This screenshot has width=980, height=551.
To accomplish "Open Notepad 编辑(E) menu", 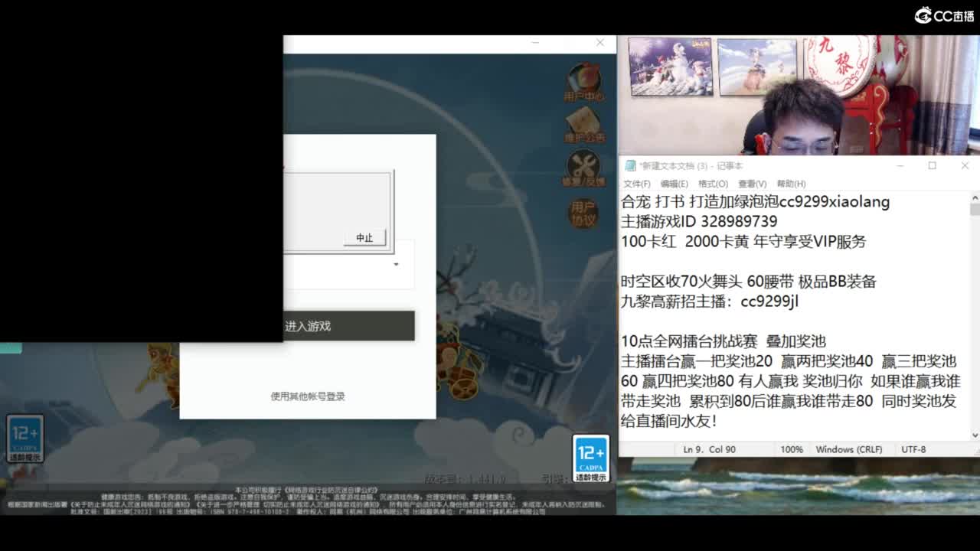I will tap(675, 184).
